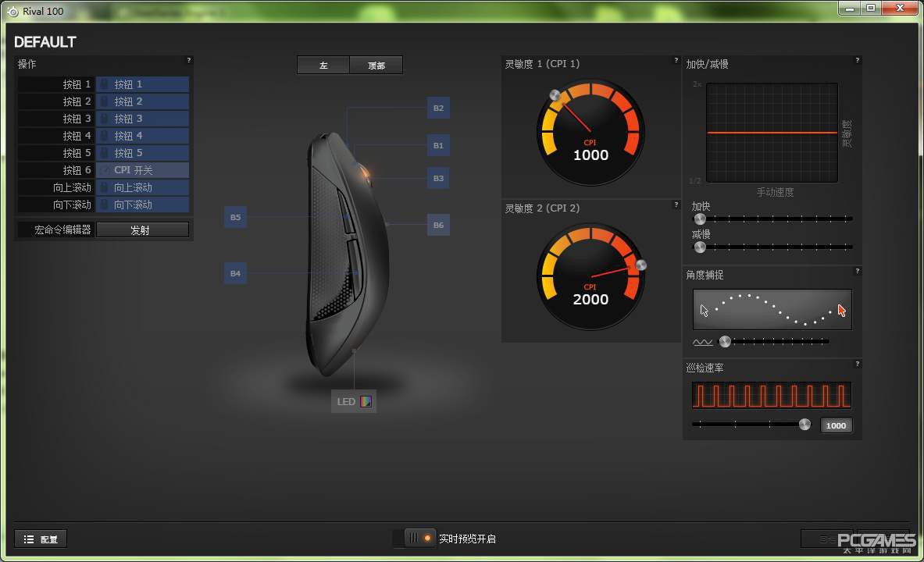Show help for the 加快/减慢 panel
The image size is (924, 562).
857,60
